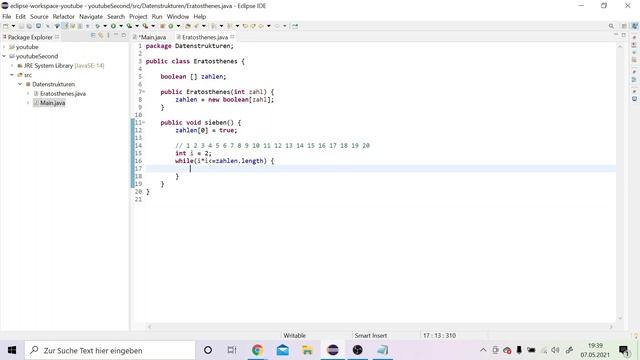Click the 17 : 13 : 310 cursor position

[x=439, y=336]
